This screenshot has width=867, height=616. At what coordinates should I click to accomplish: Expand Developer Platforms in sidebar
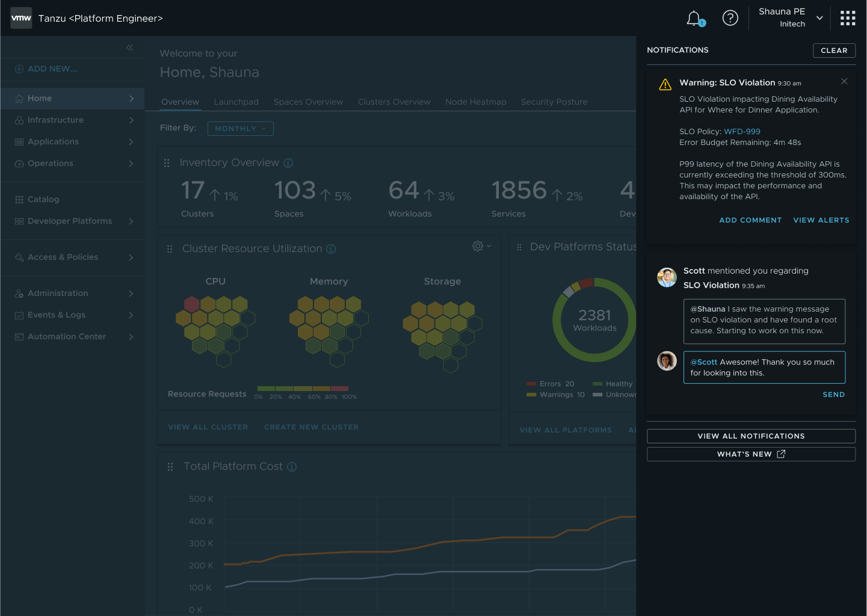[72, 221]
